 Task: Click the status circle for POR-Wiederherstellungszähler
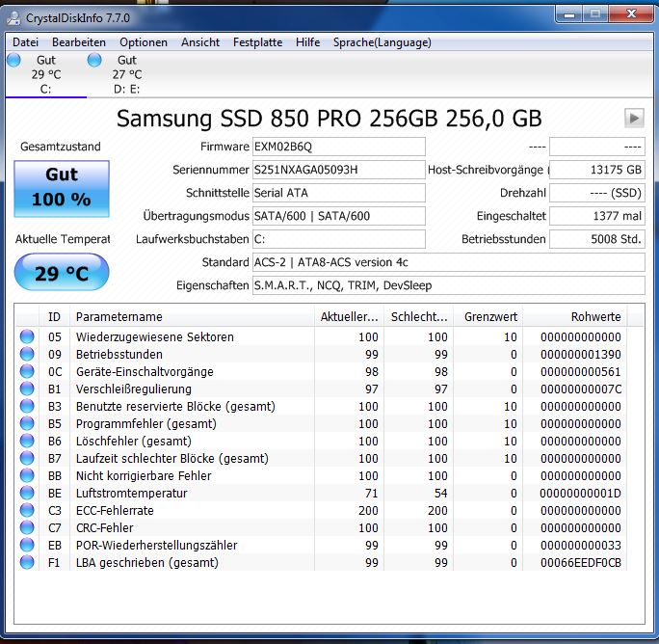point(27,545)
